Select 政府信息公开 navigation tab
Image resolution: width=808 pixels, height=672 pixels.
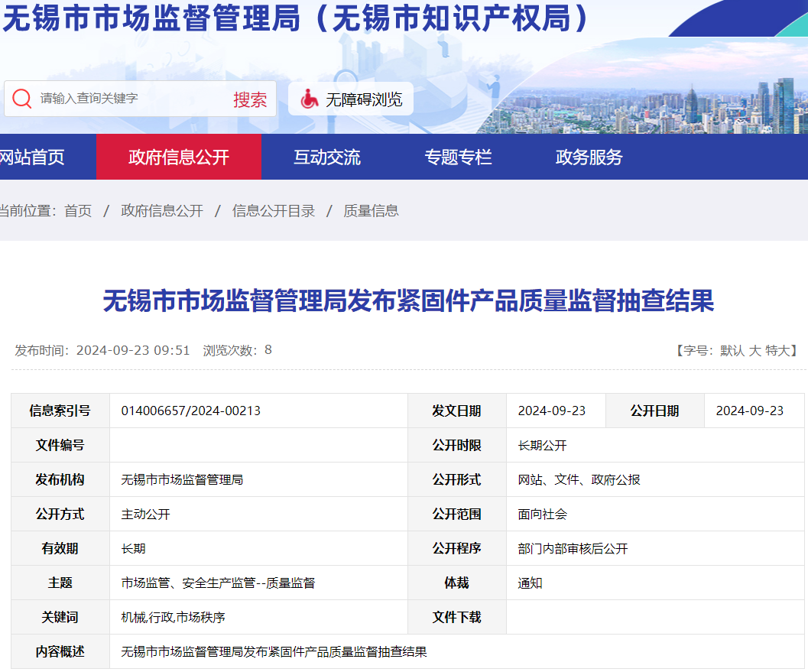coord(179,157)
